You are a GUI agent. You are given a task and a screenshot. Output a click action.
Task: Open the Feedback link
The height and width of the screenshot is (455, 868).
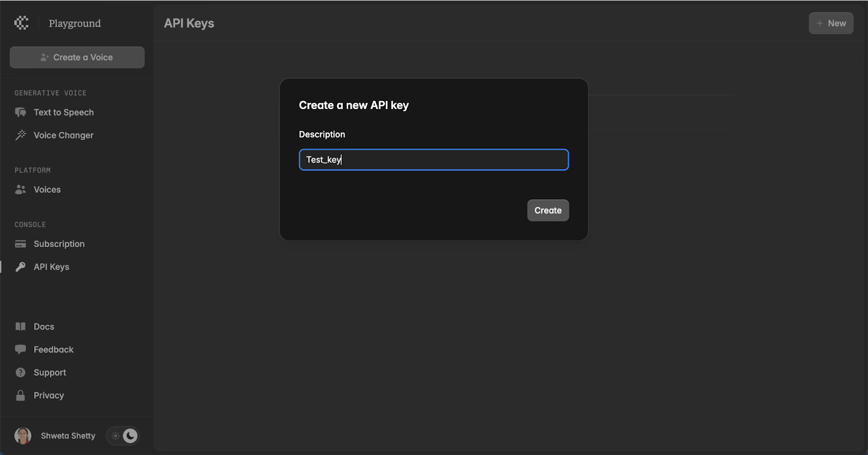click(54, 350)
